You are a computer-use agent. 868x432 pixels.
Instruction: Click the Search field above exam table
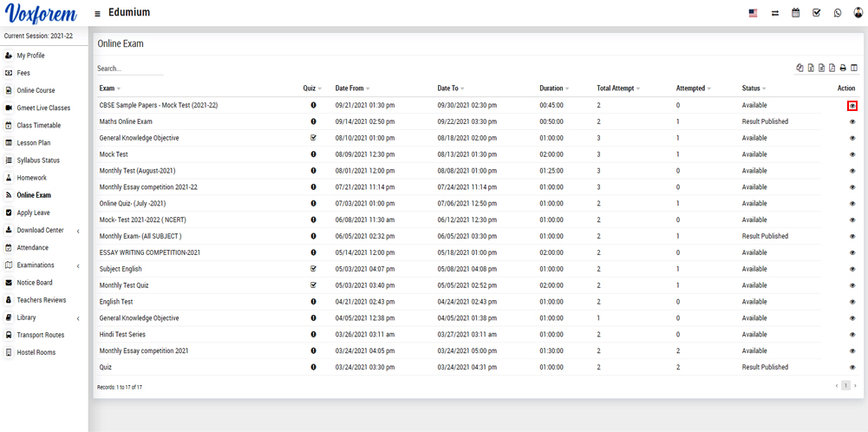pyautogui.click(x=129, y=69)
